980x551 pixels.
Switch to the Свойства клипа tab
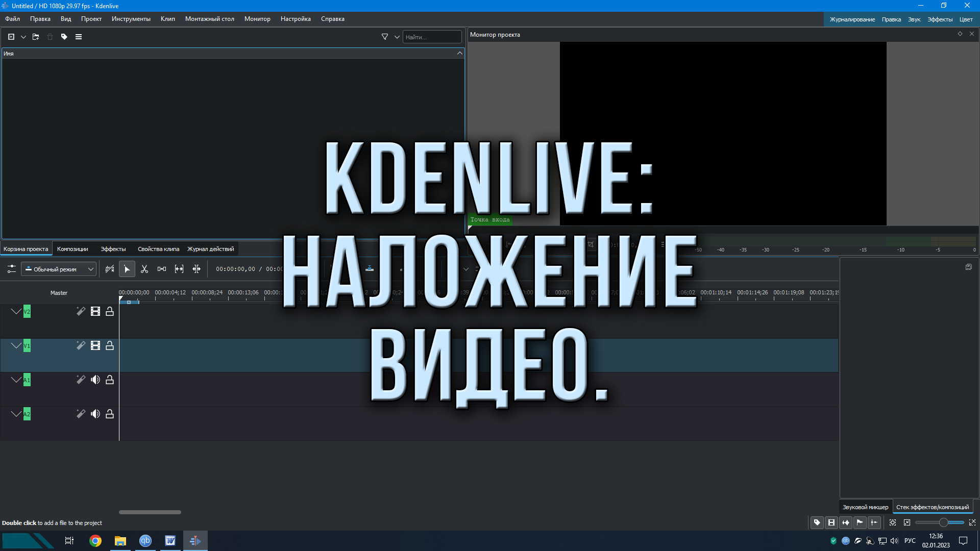click(x=158, y=249)
